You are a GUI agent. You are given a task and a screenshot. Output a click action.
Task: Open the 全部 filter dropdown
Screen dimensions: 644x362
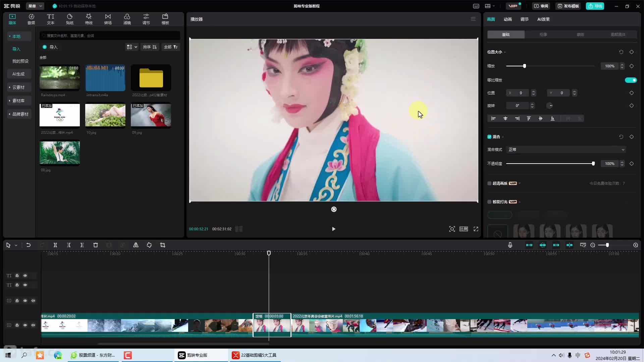171,47
